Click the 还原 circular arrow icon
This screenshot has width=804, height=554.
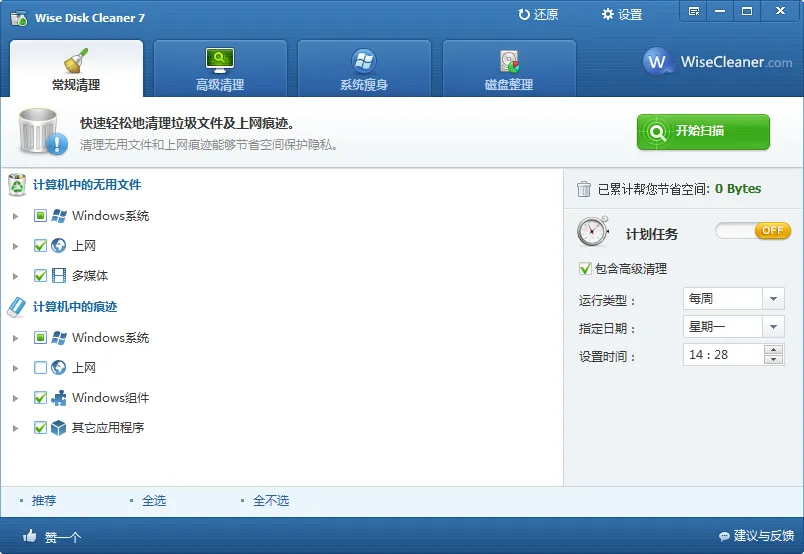(x=524, y=14)
